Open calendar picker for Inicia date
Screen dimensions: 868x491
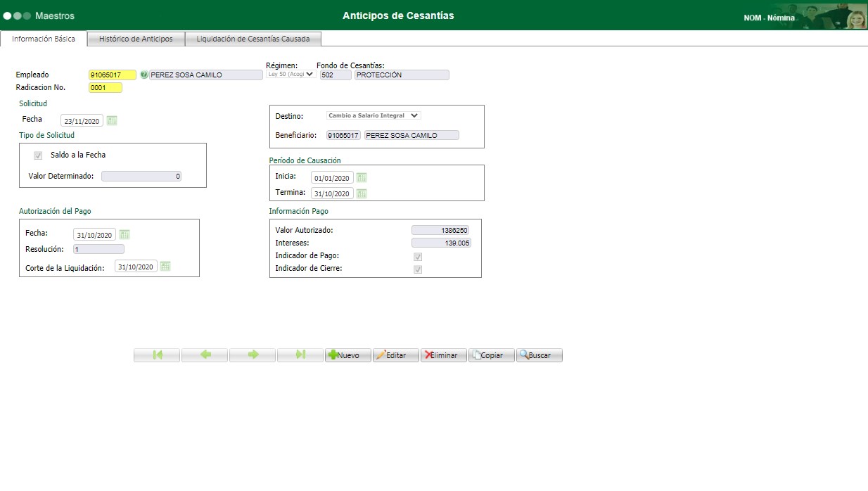[360, 177]
